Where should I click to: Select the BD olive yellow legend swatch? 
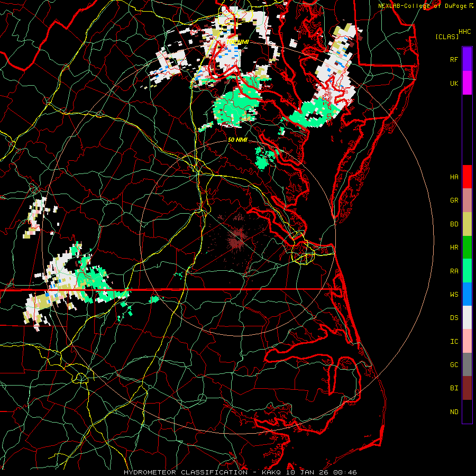click(467, 224)
